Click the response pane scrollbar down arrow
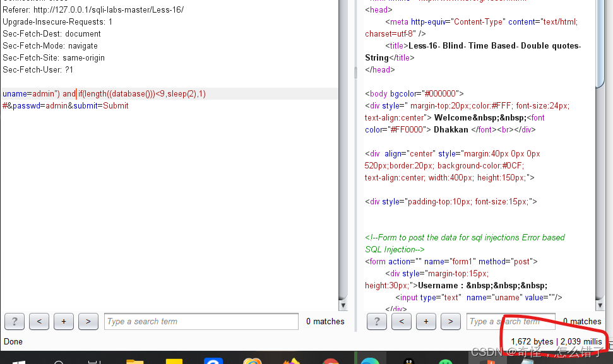This screenshot has height=364, width=613. pos(600,305)
